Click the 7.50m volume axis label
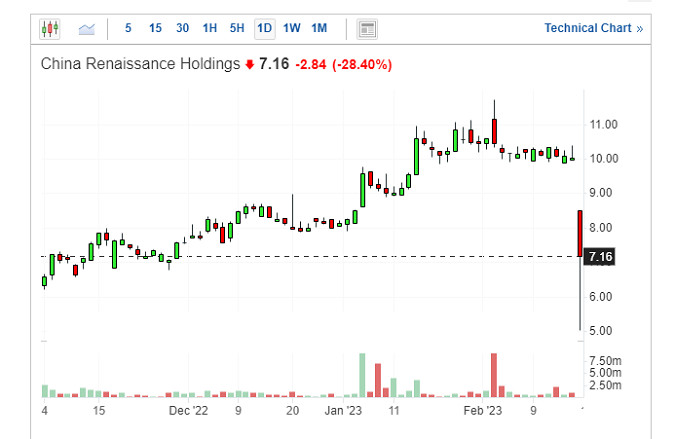This screenshot has height=439, width=675. click(x=605, y=361)
